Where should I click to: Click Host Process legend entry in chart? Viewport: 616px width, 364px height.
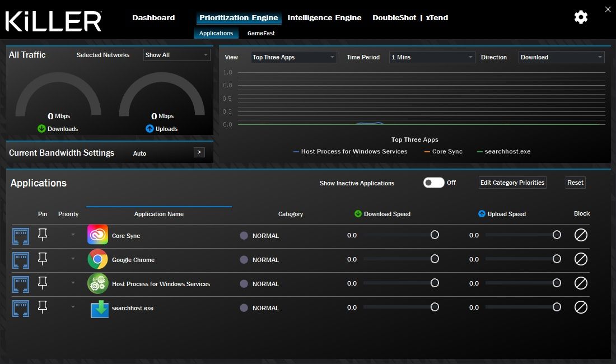pos(351,152)
